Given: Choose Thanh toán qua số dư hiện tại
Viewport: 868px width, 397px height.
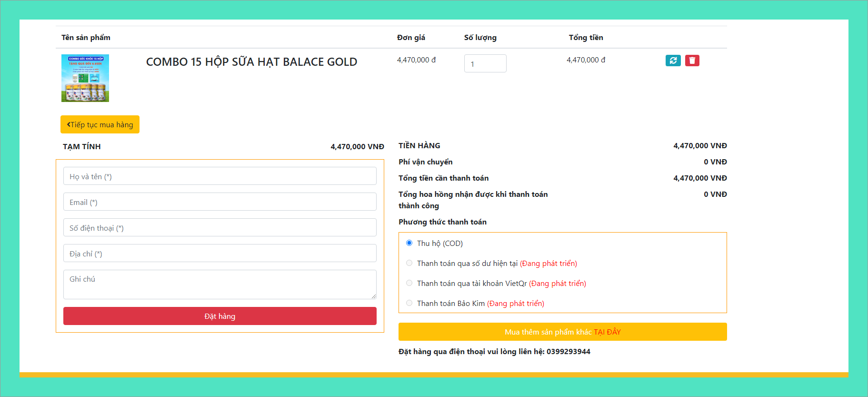Looking at the screenshot, I should [x=409, y=263].
